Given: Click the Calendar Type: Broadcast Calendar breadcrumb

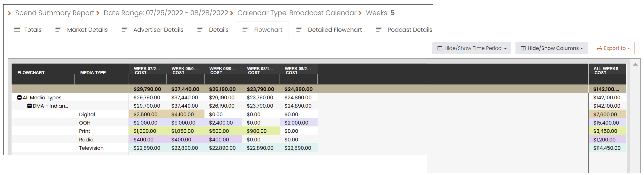Looking at the screenshot, I should (297, 13).
